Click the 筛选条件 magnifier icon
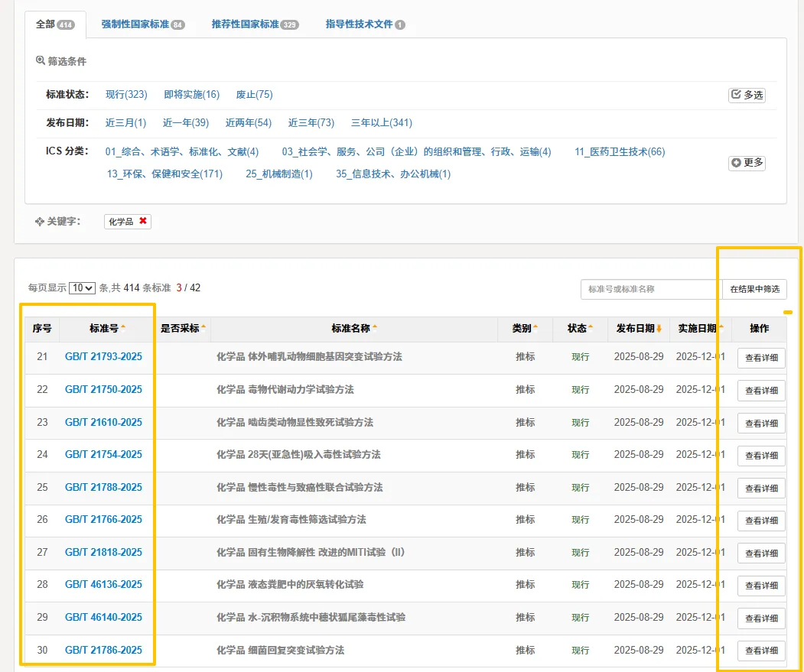Viewport: 804px width, 672px height. [x=40, y=60]
